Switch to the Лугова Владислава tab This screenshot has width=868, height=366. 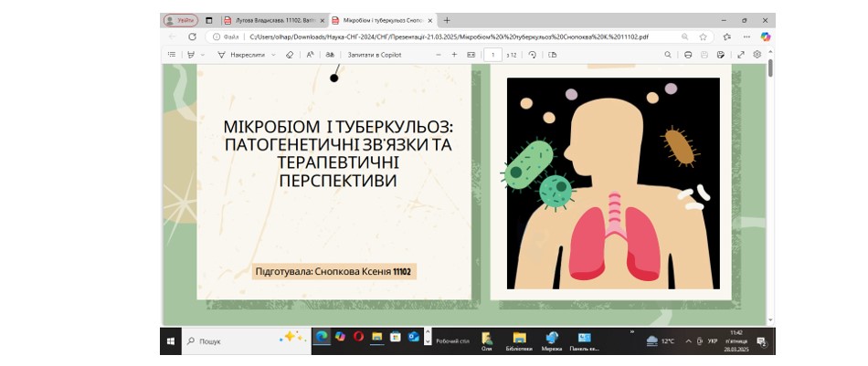pyautogui.click(x=270, y=20)
